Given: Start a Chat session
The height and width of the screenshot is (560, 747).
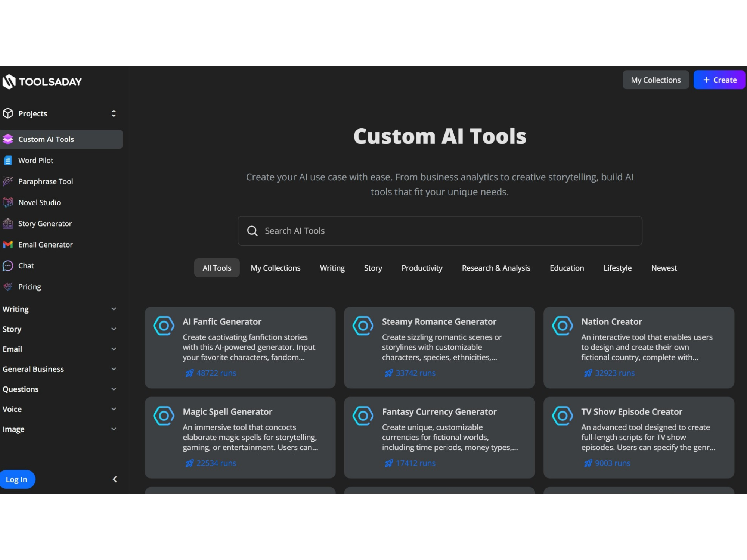Looking at the screenshot, I should pyautogui.click(x=26, y=265).
